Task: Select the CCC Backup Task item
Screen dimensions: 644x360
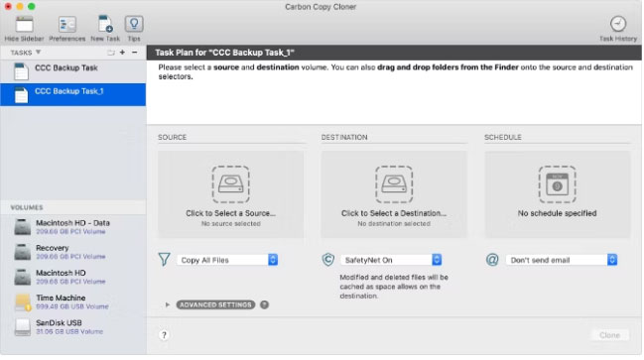Action: (x=73, y=71)
